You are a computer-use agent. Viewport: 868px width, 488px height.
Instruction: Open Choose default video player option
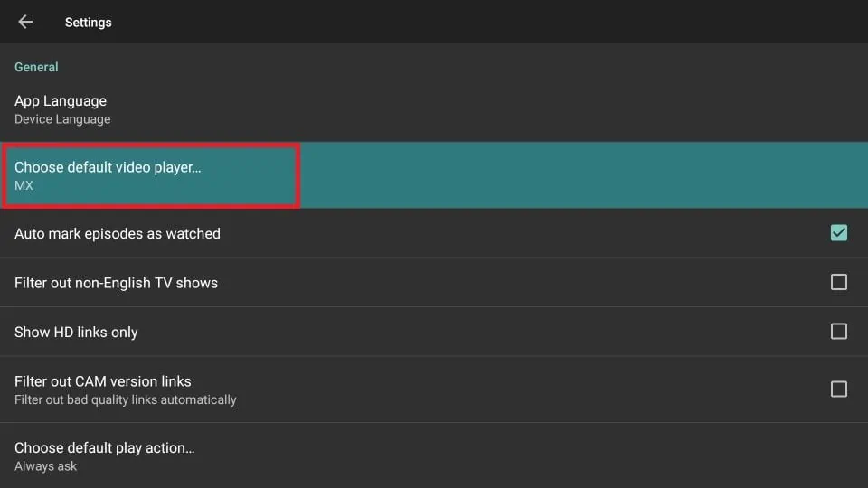tap(108, 167)
